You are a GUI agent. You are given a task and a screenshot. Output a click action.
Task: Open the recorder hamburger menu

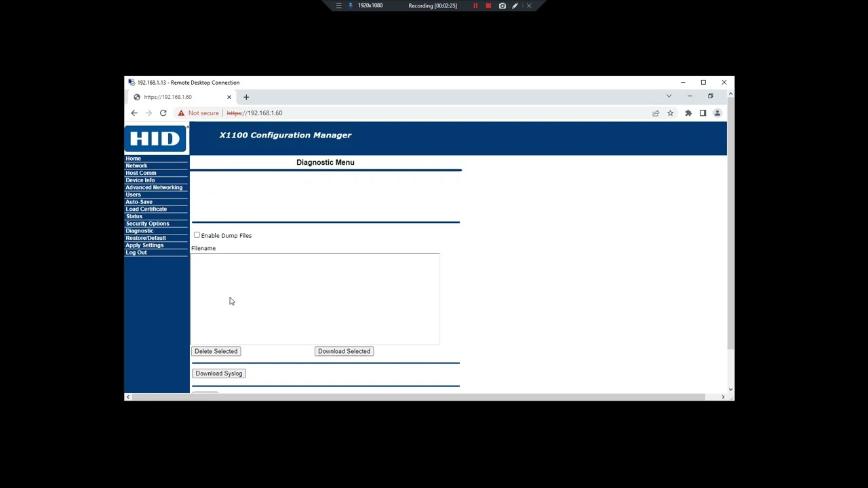pyautogui.click(x=338, y=5)
